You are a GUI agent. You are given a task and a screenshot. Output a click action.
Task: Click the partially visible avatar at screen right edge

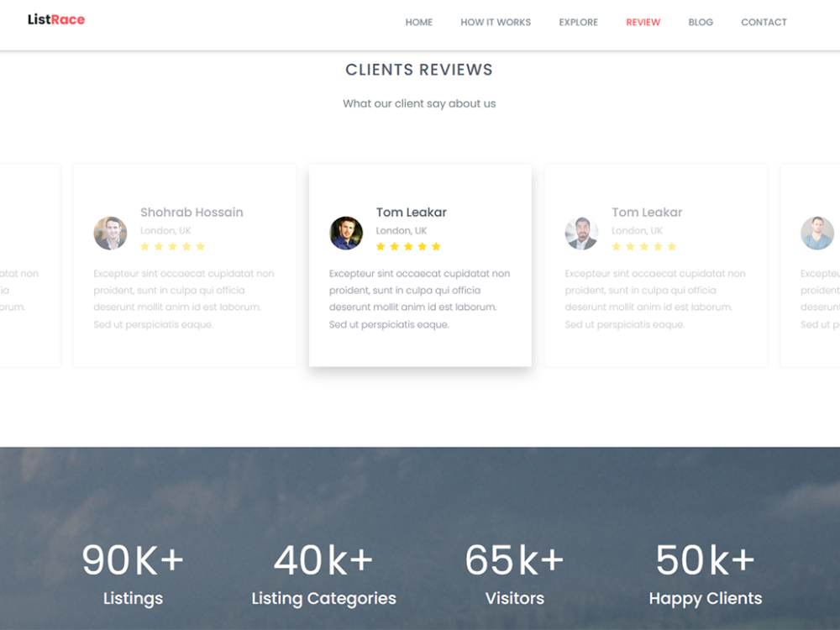(816, 234)
